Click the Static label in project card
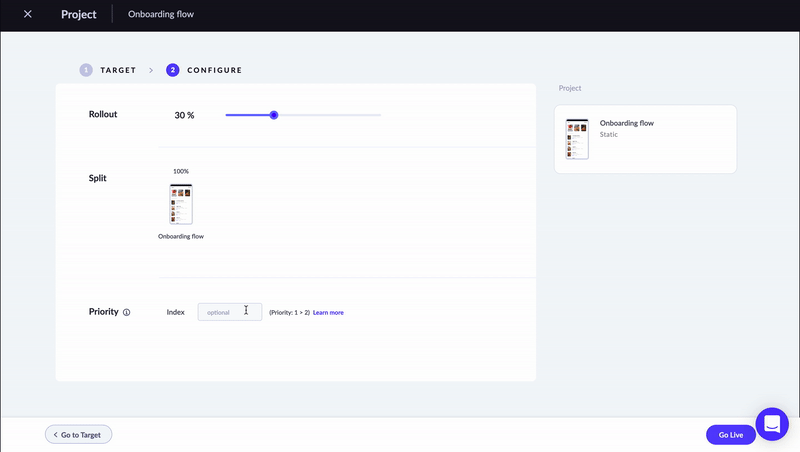Image resolution: width=800 pixels, height=452 pixels. pyautogui.click(x=609, y=135)
